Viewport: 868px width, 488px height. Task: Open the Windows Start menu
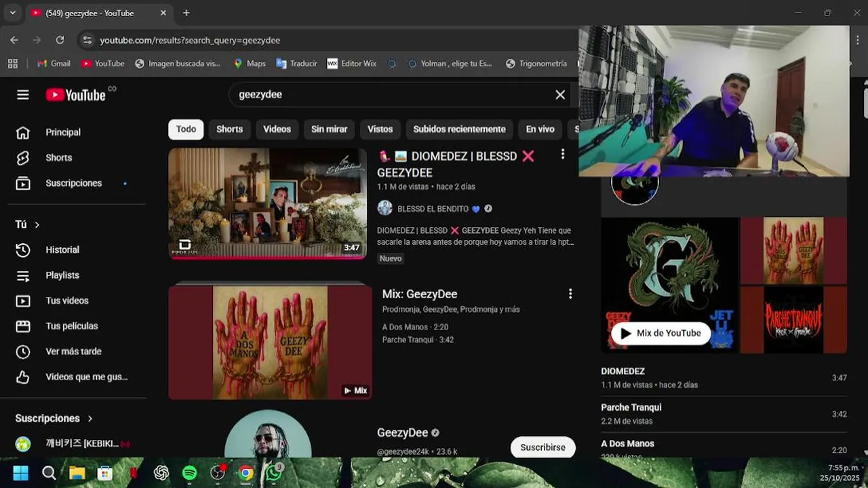tap(20, 473)
